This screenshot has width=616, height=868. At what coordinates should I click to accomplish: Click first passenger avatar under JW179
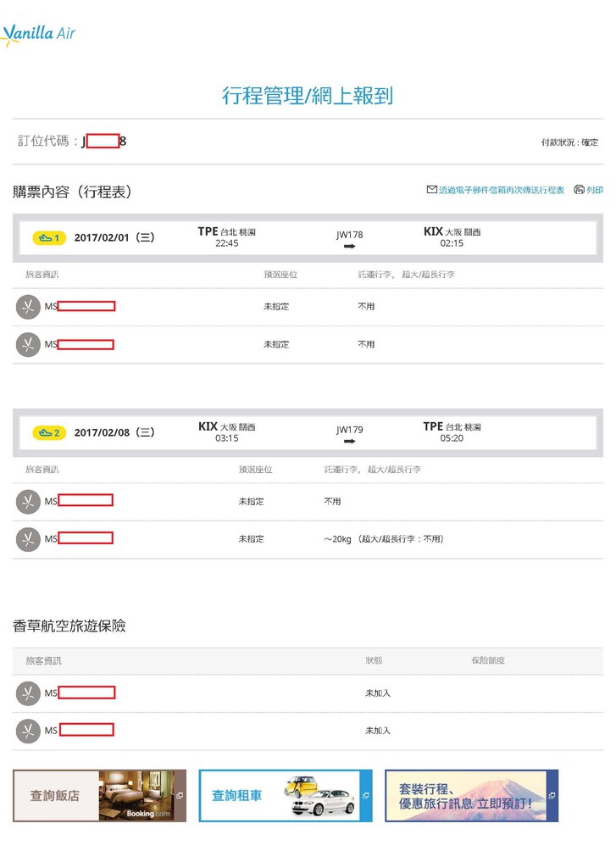tap(28, 502)
